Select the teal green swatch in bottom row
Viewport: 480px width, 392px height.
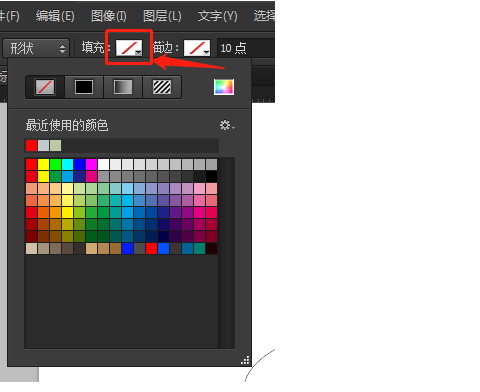[199, 248]
